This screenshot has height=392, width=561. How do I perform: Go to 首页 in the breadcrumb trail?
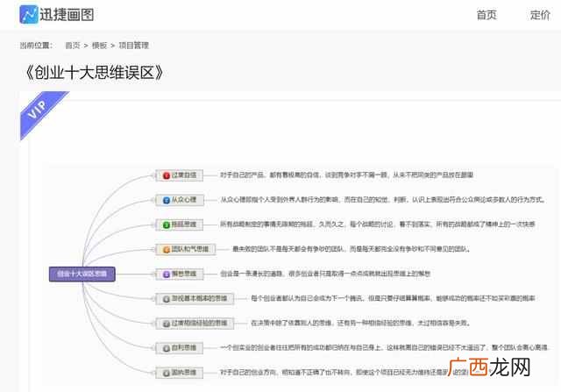coord(73,46)
